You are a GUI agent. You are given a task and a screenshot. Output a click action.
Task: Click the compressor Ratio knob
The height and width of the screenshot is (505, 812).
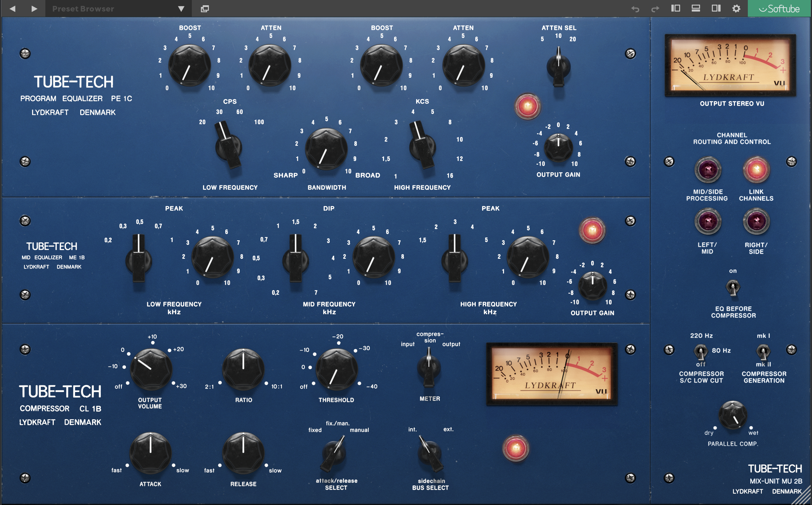click(x=243, y=369)
